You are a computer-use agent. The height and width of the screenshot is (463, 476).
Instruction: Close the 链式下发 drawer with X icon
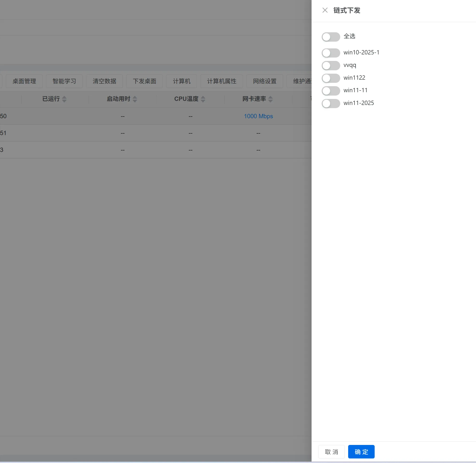(x=325, y=10)
